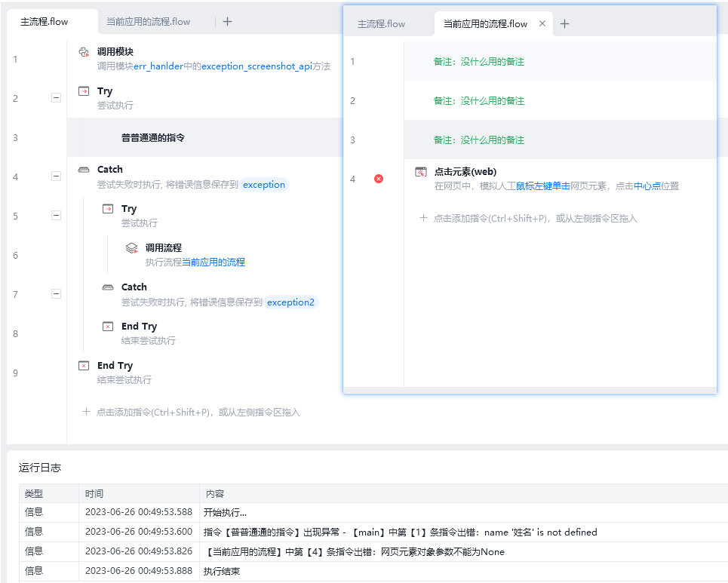Switch to 当前应用的流程.flow tab in left pane
This screenshot has width=728, height=583.
148,22
